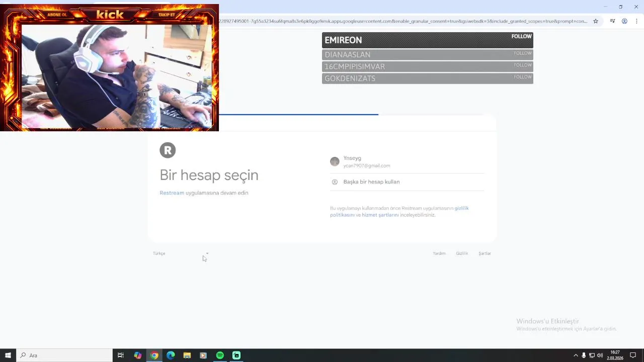Restore down the Chrome window

tap(620, 7)
